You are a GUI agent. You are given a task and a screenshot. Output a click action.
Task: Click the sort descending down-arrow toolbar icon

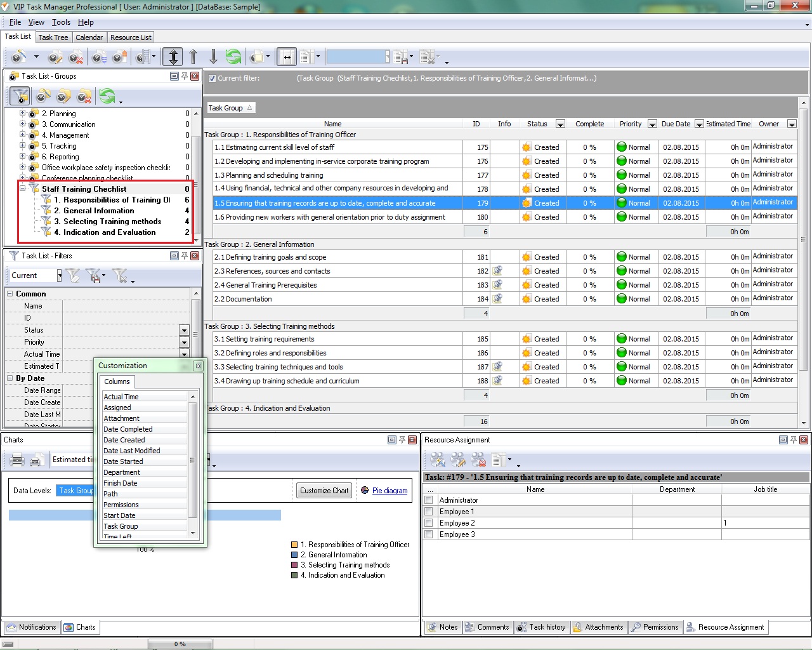(x=214, y=56)
